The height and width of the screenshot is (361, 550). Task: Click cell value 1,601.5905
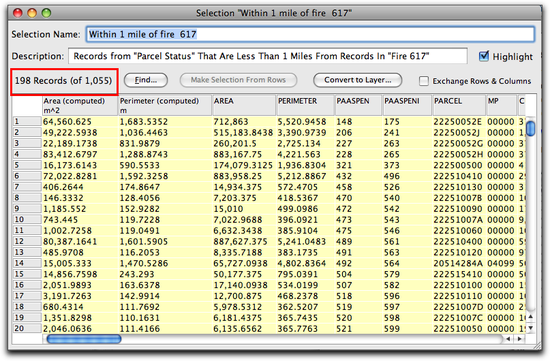coord(144,241)
